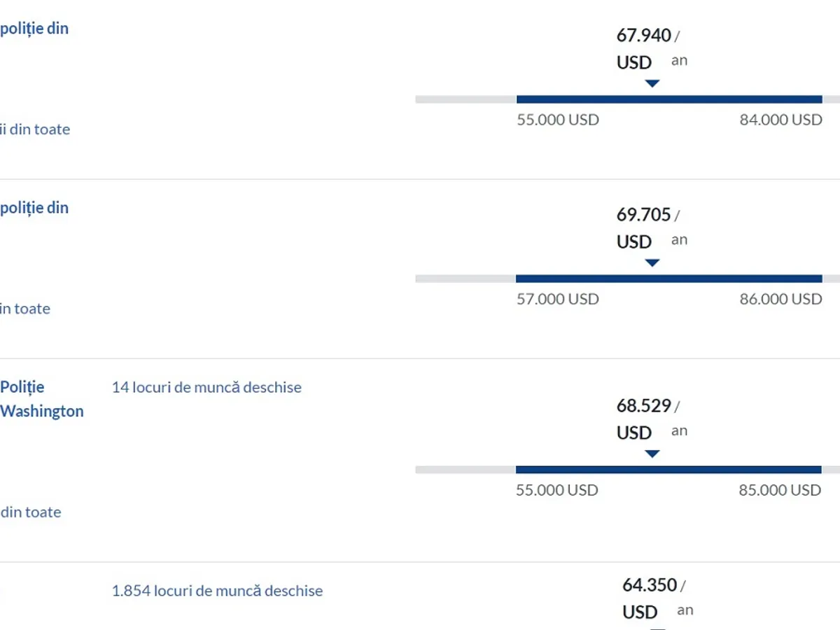Click the triangle marker below 67.940 USD
This screenshot has width=840, height=630.
click(652, 83)
